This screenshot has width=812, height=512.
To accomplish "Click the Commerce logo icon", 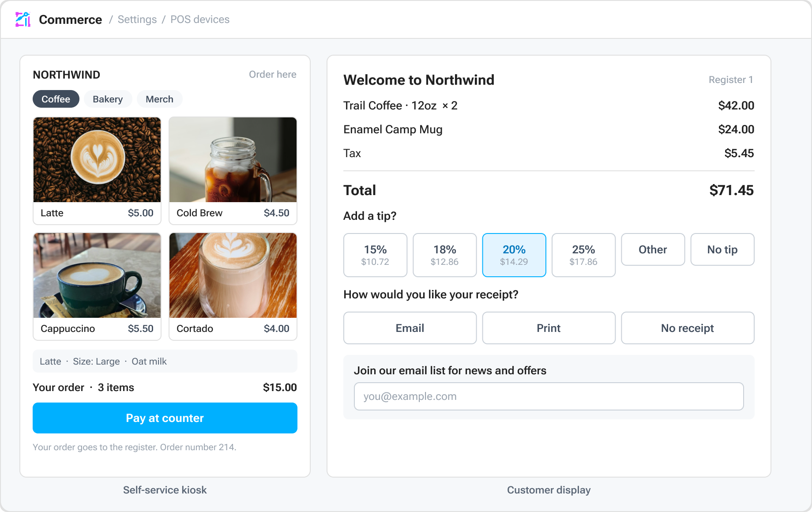I will point(23,19).
